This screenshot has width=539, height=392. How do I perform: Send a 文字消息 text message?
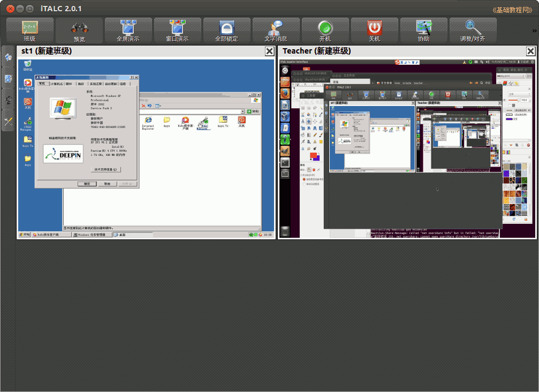tap(276, 31)
